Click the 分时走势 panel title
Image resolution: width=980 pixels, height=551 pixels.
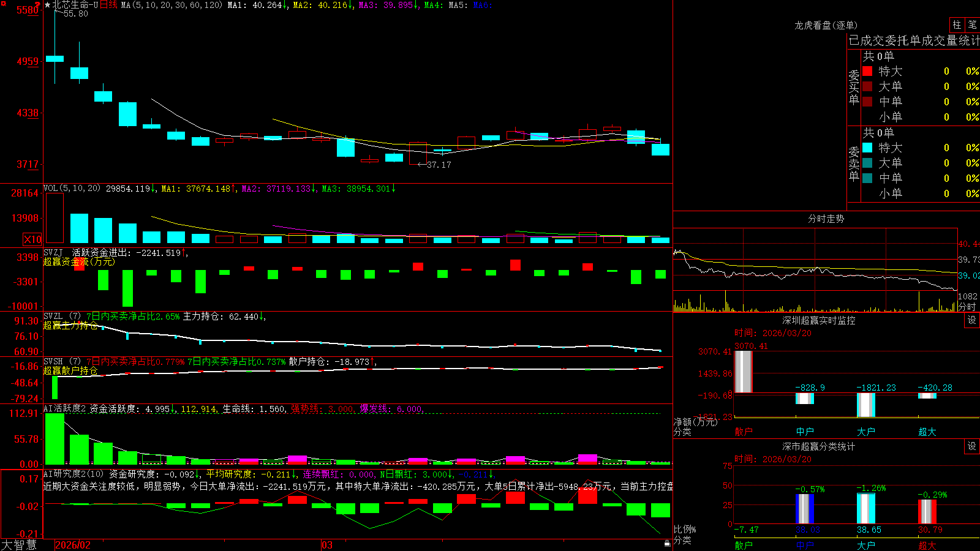(x=826, y=219)
